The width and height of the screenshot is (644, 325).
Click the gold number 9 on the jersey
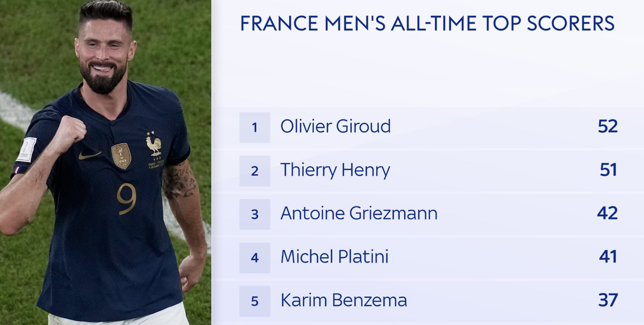point(126,199)
